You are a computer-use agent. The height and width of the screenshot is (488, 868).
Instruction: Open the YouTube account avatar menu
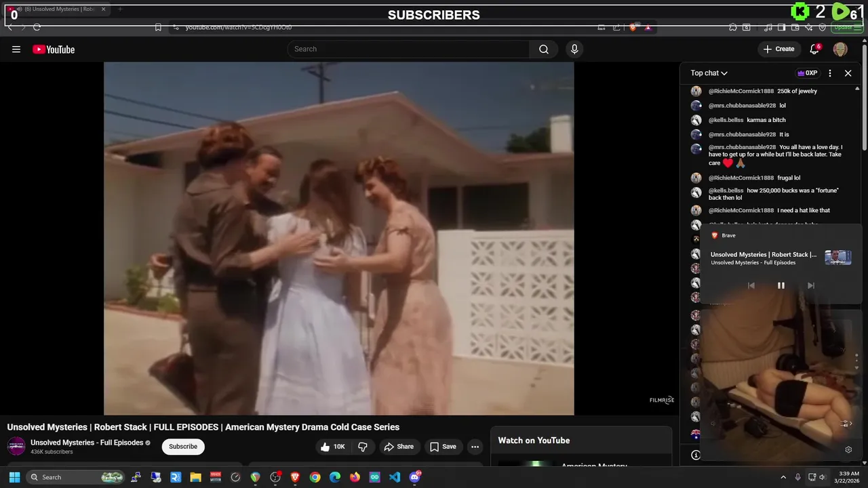pos(840,49)
